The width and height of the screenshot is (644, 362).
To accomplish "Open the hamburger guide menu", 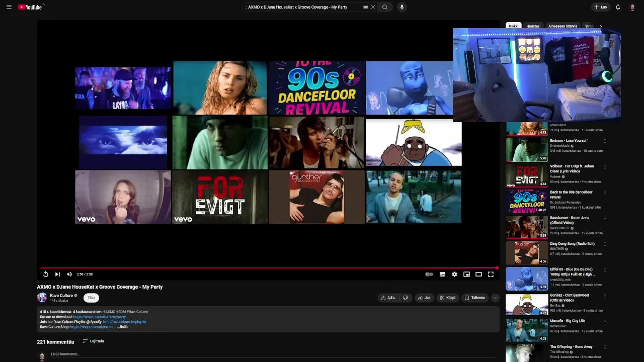I will [x=9, y=7].
